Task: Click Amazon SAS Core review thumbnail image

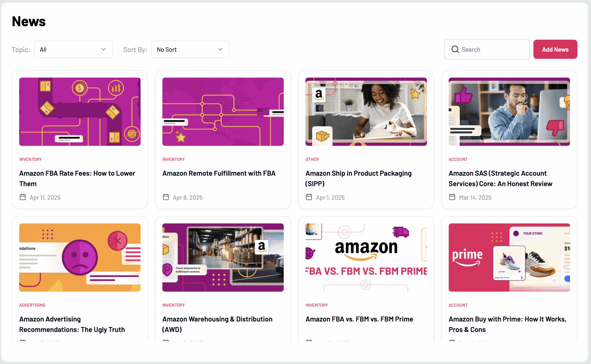Action: (x=509, y=112)
